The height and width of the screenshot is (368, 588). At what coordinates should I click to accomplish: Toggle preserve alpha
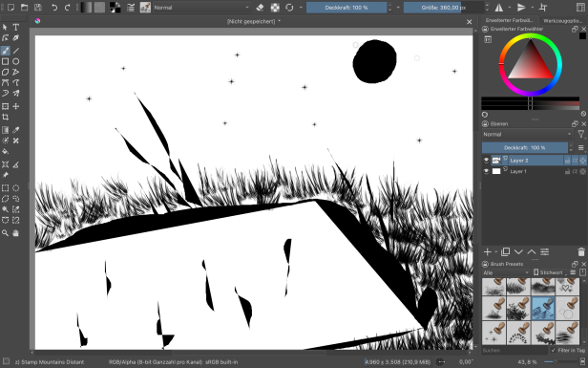275,7
